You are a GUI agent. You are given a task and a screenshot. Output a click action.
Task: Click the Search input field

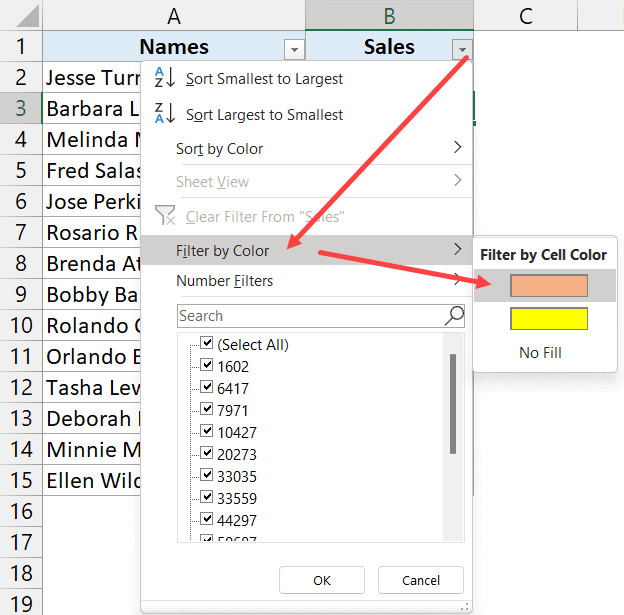(x=308, y=316)
